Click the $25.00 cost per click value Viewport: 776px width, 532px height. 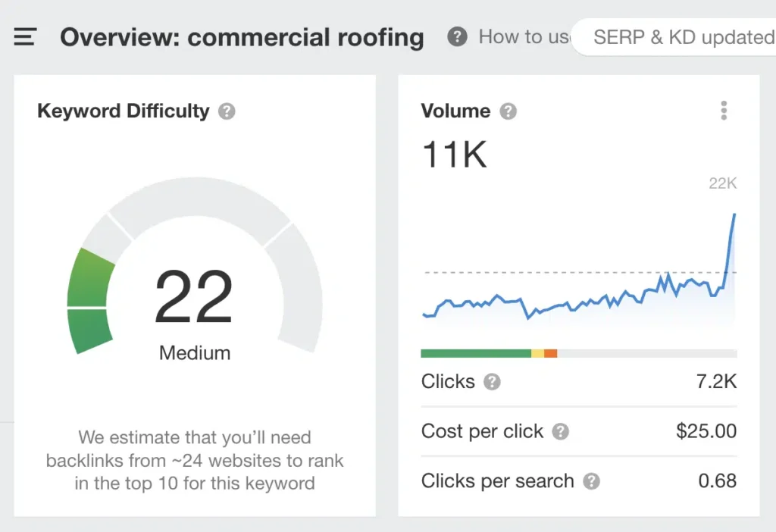pos(706,431)
